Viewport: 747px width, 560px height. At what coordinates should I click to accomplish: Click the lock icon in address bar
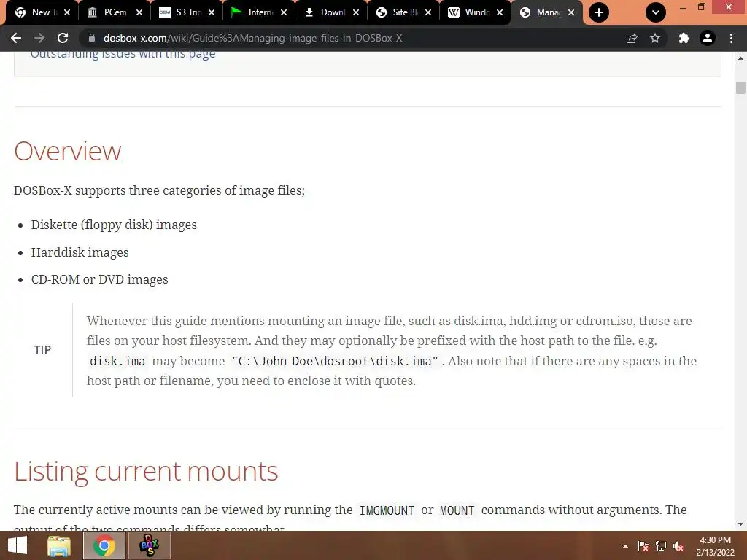point(92,38)
